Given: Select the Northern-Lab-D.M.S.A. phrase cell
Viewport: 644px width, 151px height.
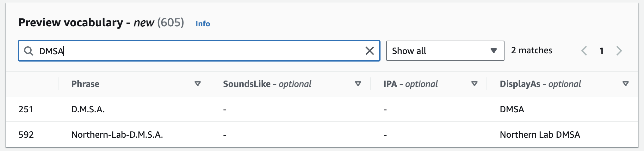Looking at the screenshot, I should pyautogui.click(x=117, y=135).
